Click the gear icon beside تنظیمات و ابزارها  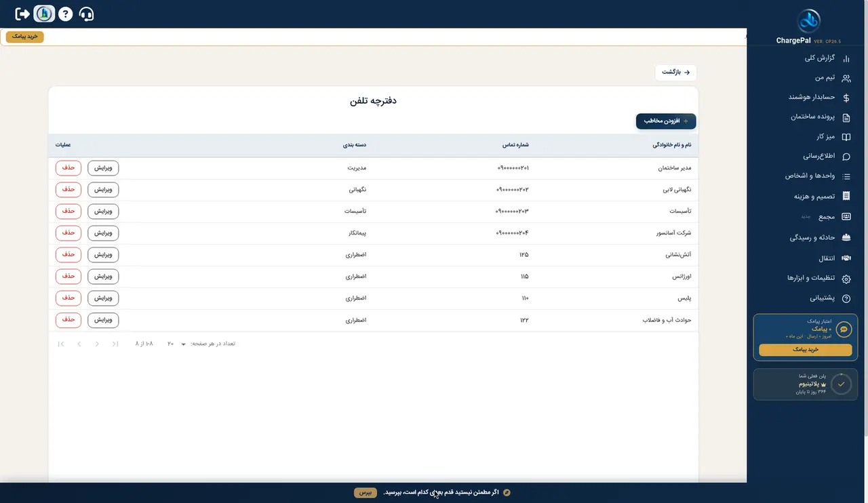click(846, 279)
